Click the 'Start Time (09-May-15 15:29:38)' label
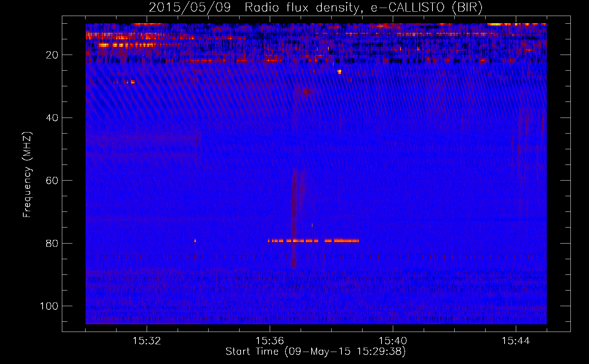Image resolution: width=589 pixels, height=364 pixels. [316, 352]
